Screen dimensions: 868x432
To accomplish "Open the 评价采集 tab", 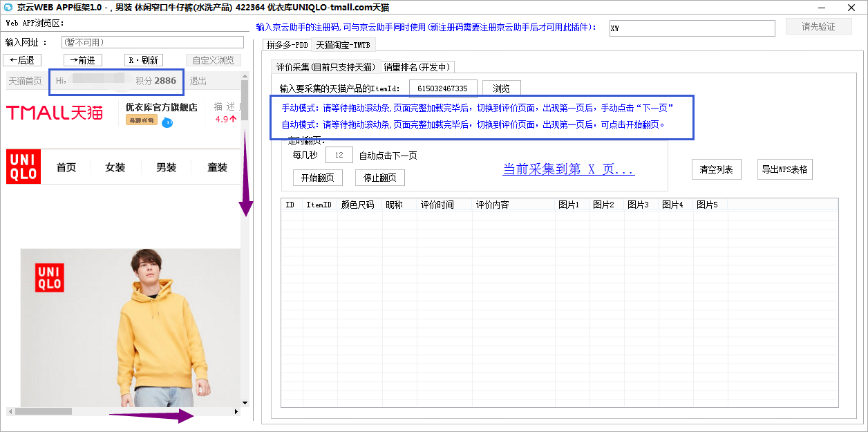I will [x=325, y=67].
